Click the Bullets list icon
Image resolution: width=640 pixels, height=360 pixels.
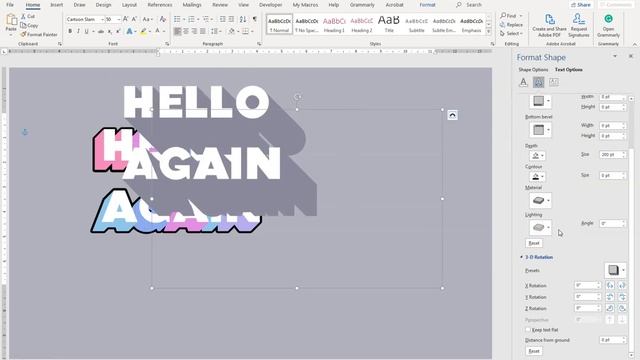click(x=177, y=19)
